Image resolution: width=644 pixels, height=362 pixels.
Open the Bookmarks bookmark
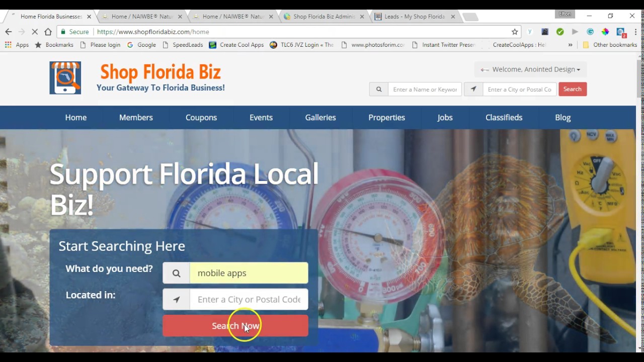(x=54, y=45)
